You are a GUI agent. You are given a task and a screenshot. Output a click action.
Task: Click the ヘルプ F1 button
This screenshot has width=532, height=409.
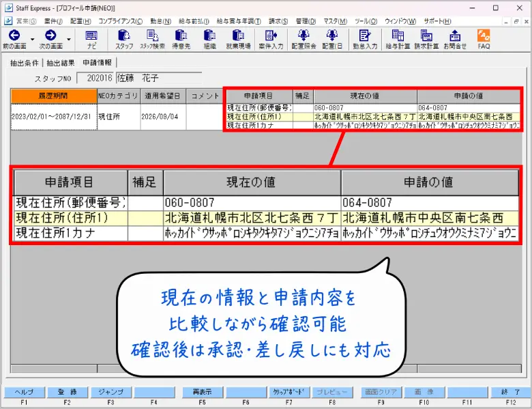[x=24, y=392]
